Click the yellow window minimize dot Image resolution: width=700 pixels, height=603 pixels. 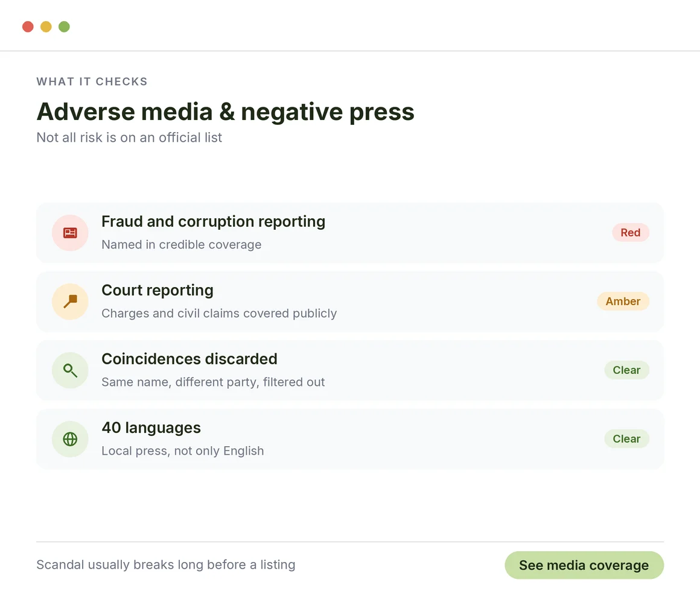pos(46,27)
